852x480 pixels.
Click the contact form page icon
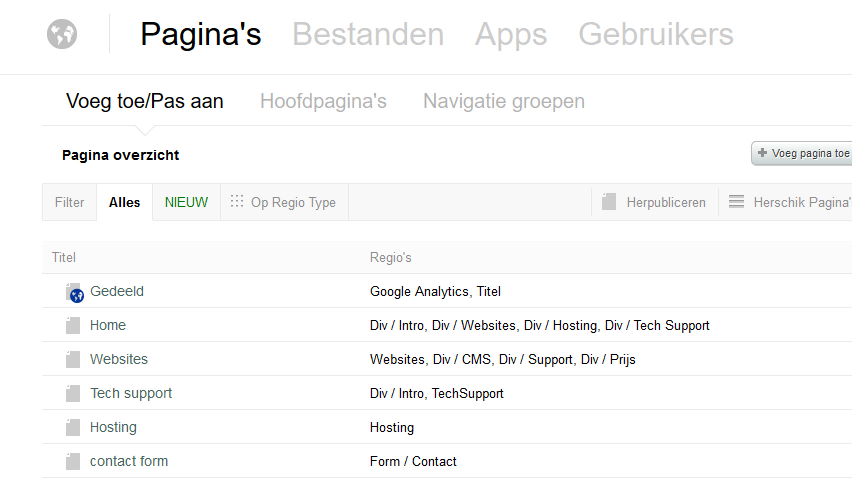point(72,462)
